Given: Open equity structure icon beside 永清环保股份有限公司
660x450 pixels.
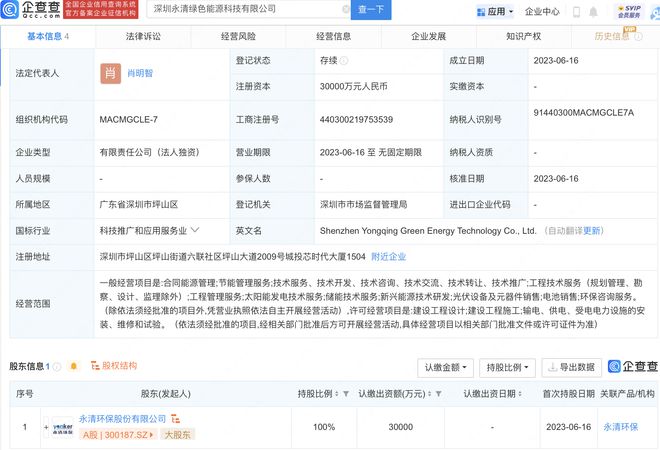Looking at the screenshot, I should (175, 419).
